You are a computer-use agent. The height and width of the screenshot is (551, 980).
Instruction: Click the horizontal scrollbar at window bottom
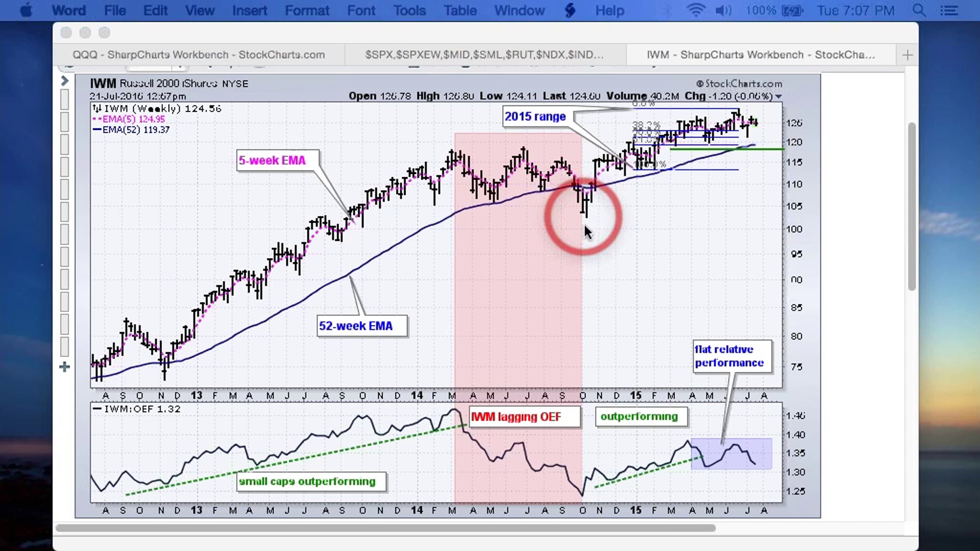click(385, 528)
